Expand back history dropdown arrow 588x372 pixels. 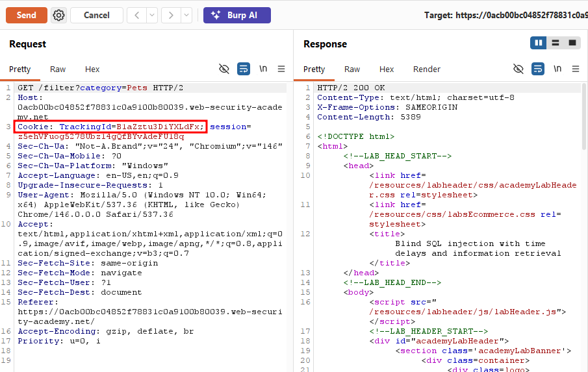(x=152, y=16)
